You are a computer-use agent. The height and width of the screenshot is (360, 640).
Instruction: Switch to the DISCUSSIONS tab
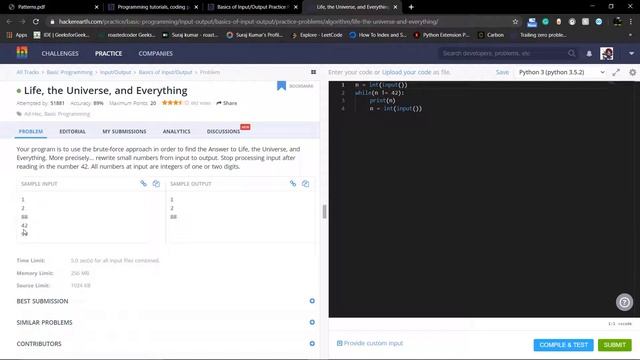click(223, 131)
